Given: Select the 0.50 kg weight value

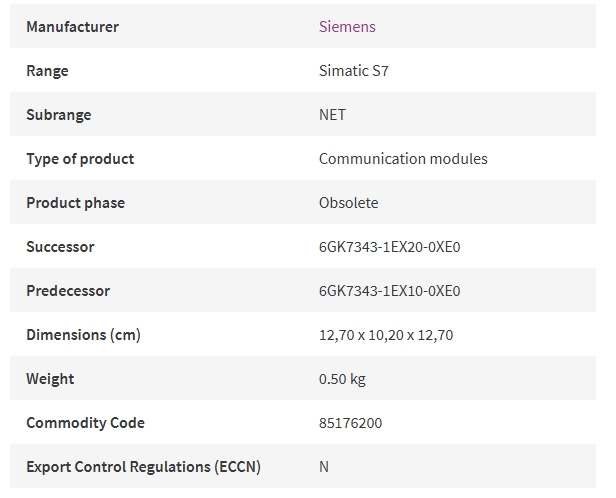Looking at the screenshot, I should click(342, 379).
